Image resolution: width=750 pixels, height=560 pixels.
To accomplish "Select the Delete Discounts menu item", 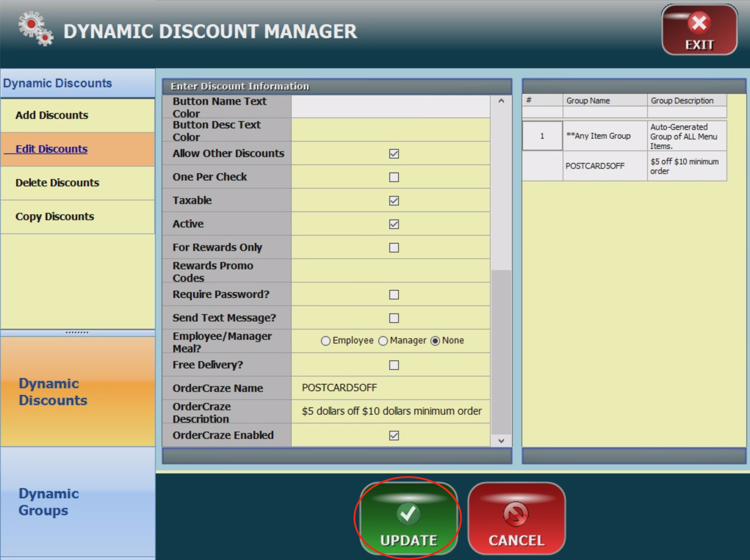I will click(x=57, y=183).
